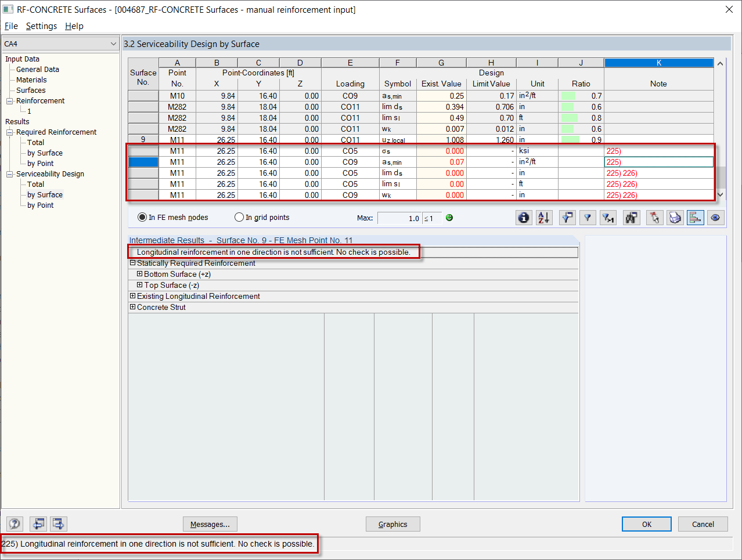Screen dimensions: 742x560
Task: Click the info icon in the results toolbar
Action: pos(524,218)
